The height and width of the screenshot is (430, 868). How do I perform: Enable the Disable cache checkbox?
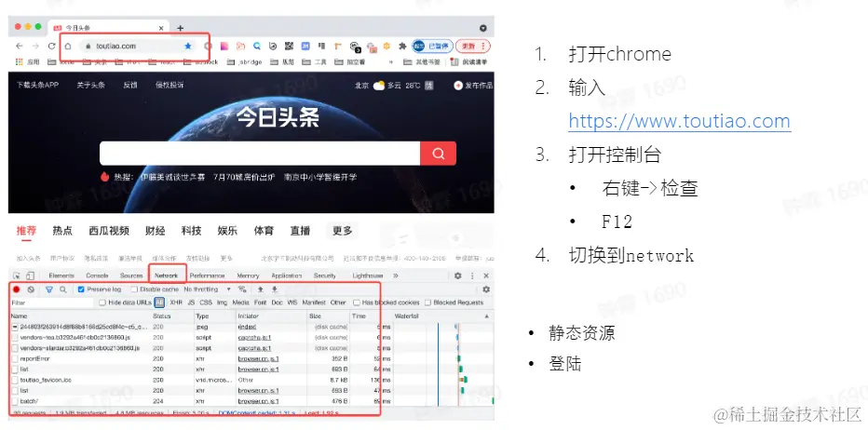(x=134, y=289)
